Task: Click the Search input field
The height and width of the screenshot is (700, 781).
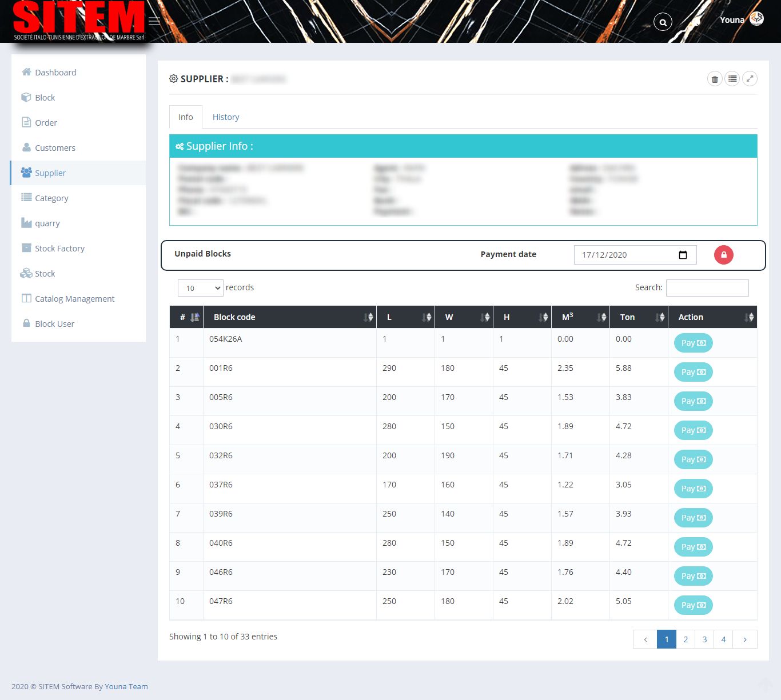Action: coord(707,288)
